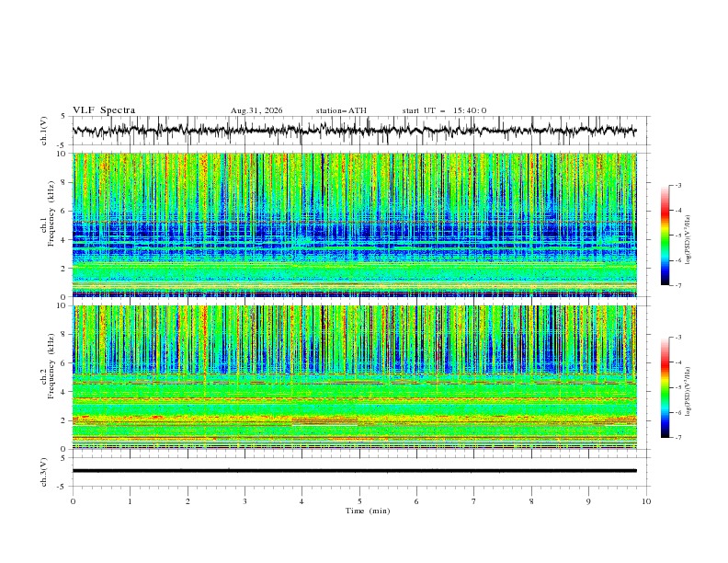Click the ch.2 lower color scale bar
Viewport: 728px width, 563px height.
pos(665,387)
